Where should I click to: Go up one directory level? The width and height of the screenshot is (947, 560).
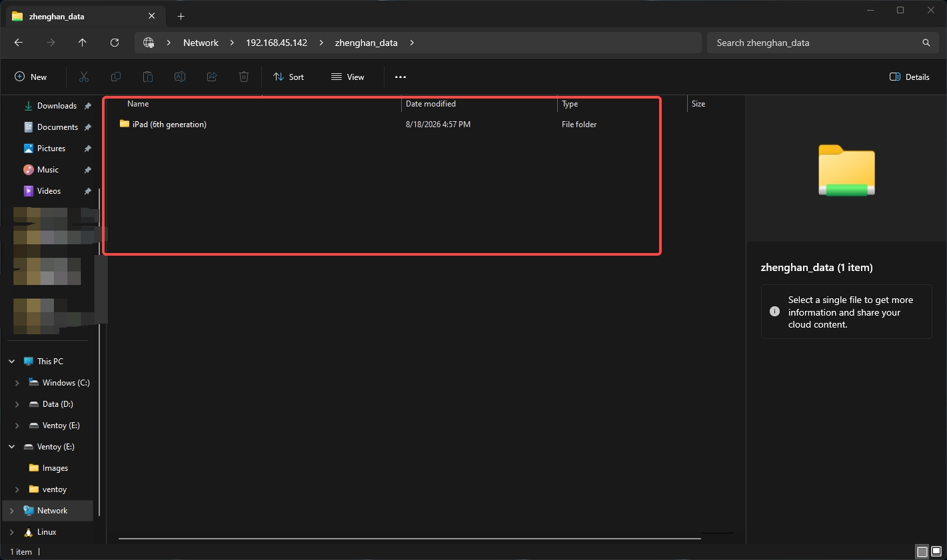[83, 43]
